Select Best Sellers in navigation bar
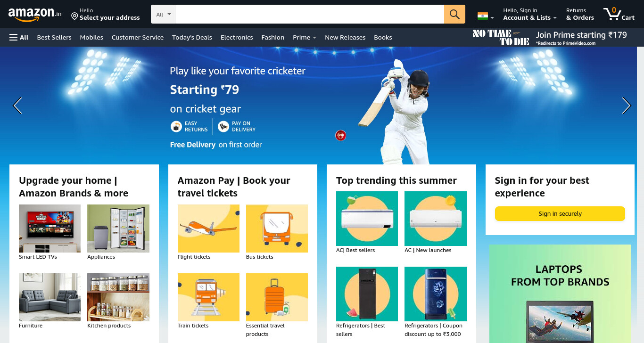 [x=54, y=37]
